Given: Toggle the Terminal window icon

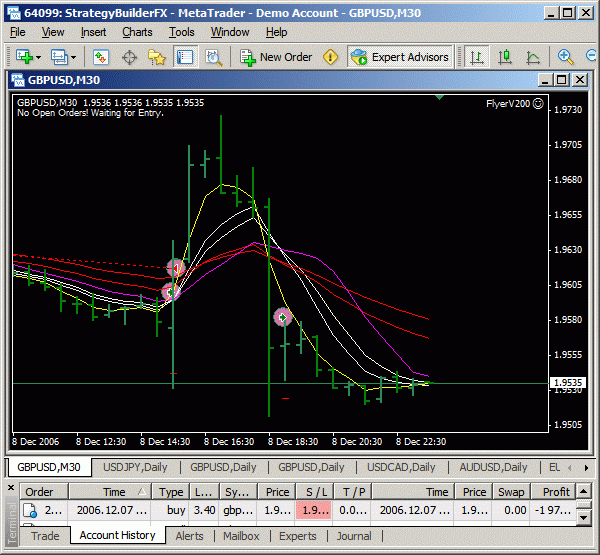Looking at the screenshot, I should click(x=185, y=57).
